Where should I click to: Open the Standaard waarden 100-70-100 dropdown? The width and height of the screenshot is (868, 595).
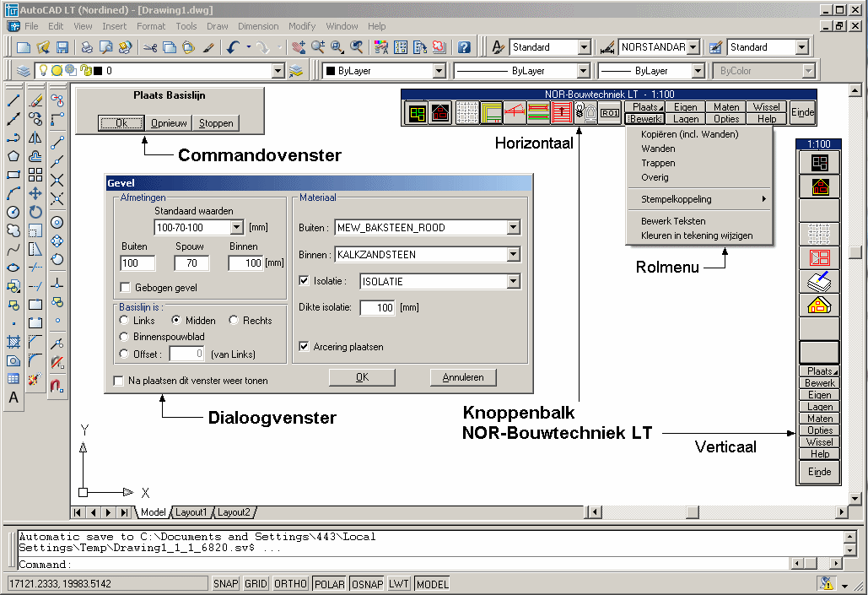pos(236,227)
